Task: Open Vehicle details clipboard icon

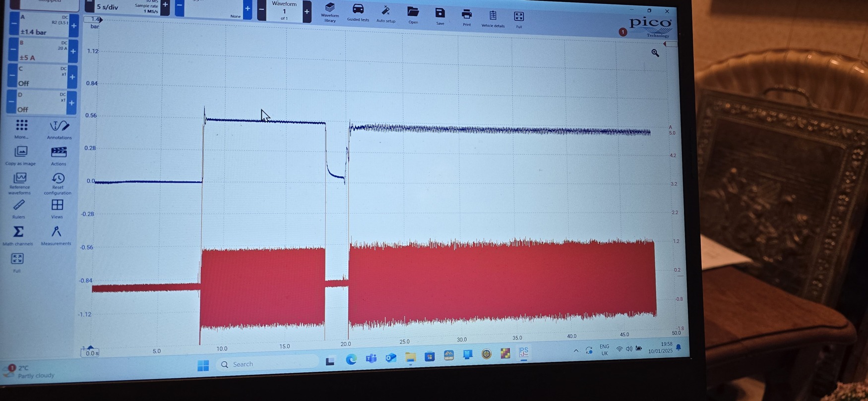Action: pos(493,19)
